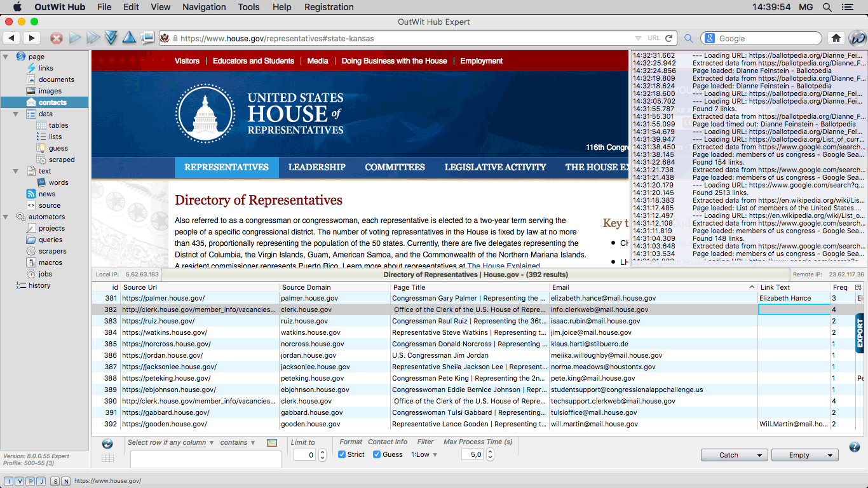
Task: Toggle the Strict format checkbox
Action: [342, 454]
